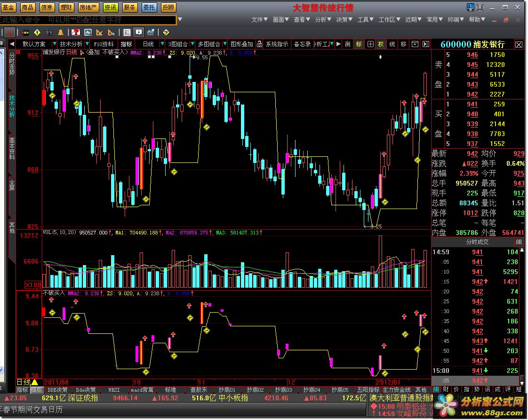
Task: Click the blue monitor chart icon
Action: tap(88, 32)
